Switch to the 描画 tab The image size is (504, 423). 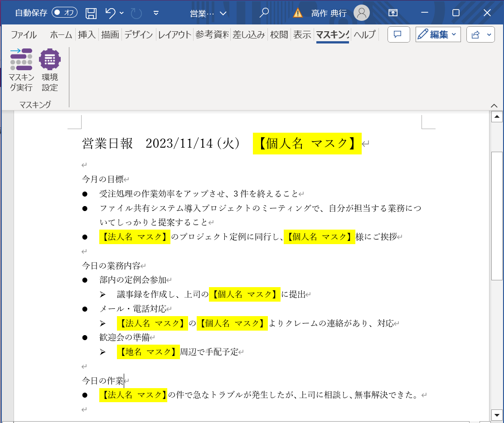coord(110,34)
